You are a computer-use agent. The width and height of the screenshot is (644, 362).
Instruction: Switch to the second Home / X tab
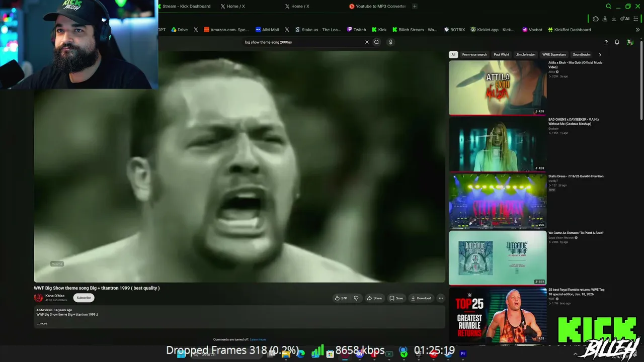pyautogui.click(x=297, y=7)
